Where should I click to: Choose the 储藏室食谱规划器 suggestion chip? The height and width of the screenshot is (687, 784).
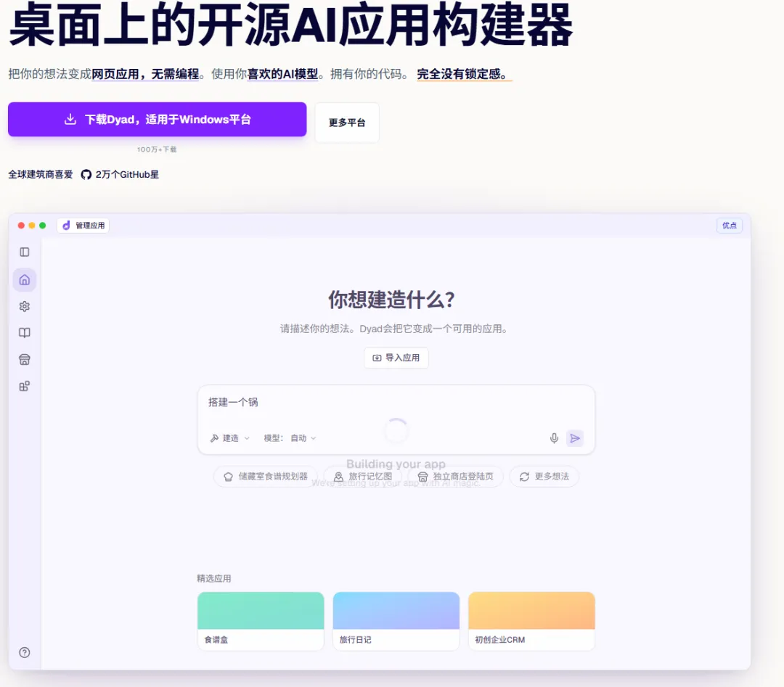[266, 477]
